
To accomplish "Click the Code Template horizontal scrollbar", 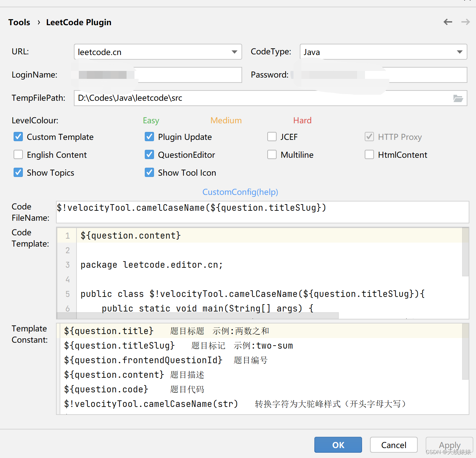I will (198, 315).
